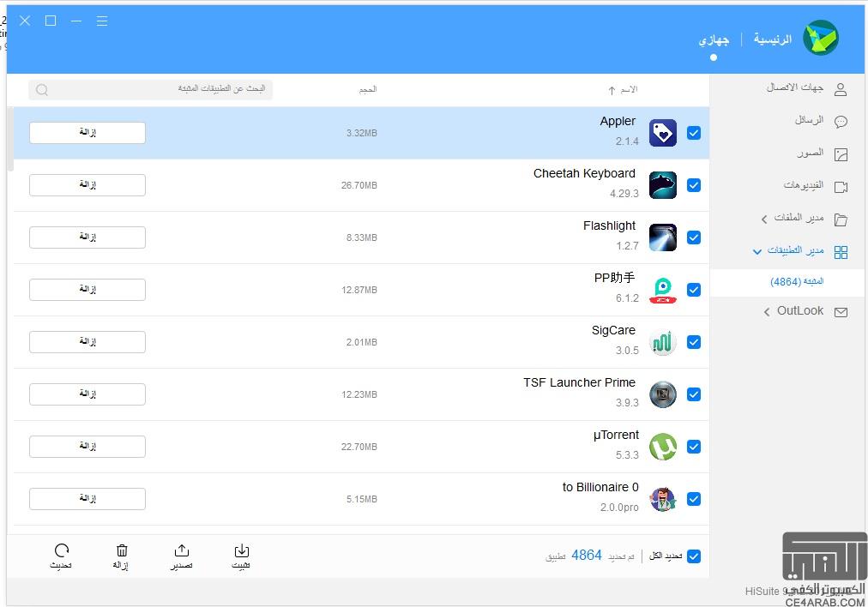Click the remove button for 0 to Billionaire
This screenshot has width=868, height=607.
[87, 499]
